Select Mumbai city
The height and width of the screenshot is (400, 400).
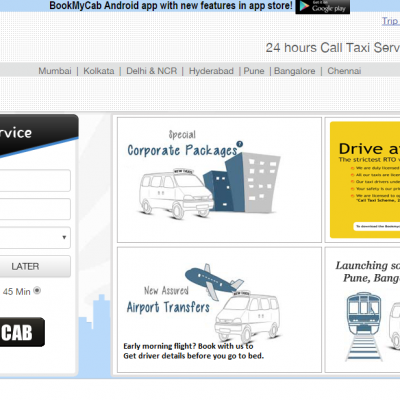click(x=55, y=71)
